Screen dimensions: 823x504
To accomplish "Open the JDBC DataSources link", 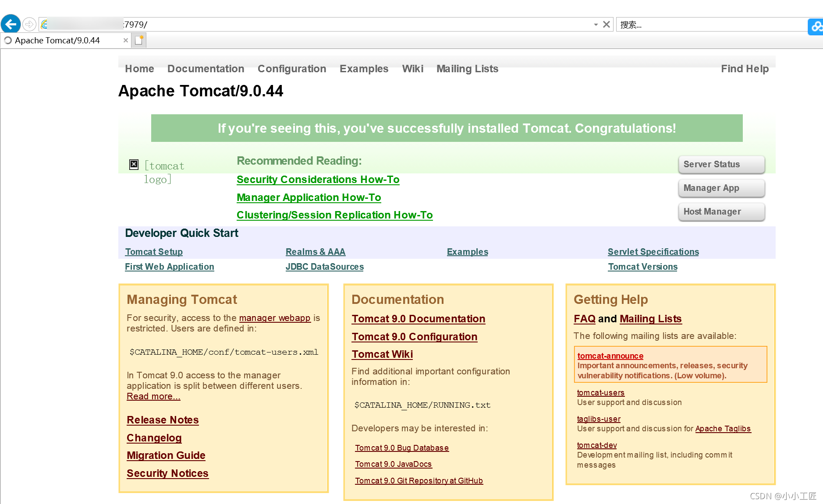I will pyautogui.click(x=324, y=267).
